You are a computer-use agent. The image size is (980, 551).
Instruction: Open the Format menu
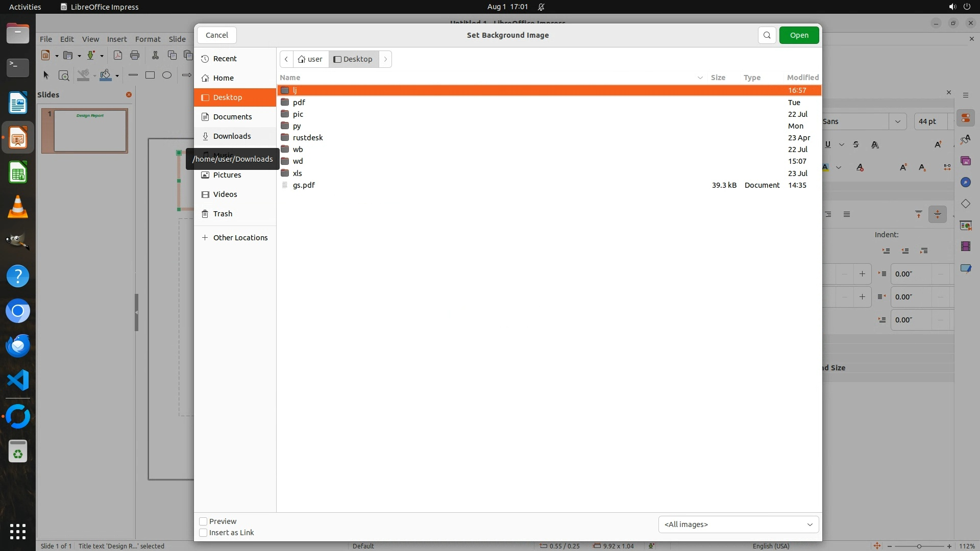pyautogui.click(x=148, y=39)
